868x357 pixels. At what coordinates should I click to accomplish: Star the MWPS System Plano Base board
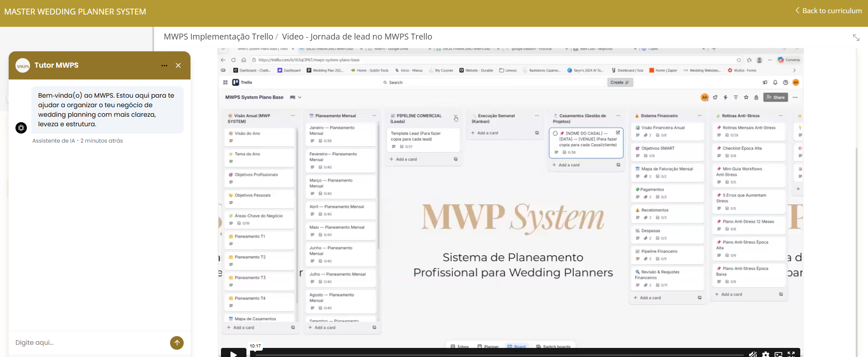click(746, 97)
